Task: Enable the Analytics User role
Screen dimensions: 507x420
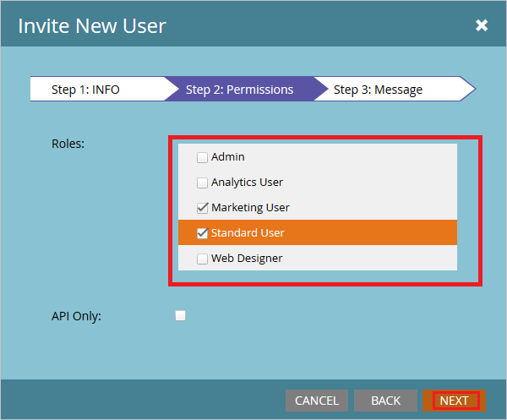Action: click(202, 183)
